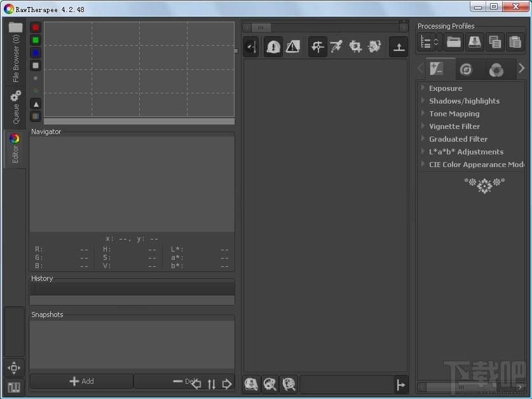Click the filmstrip scrollbar right arrow
Screen dimensions: 532x399
click(404, 27)
